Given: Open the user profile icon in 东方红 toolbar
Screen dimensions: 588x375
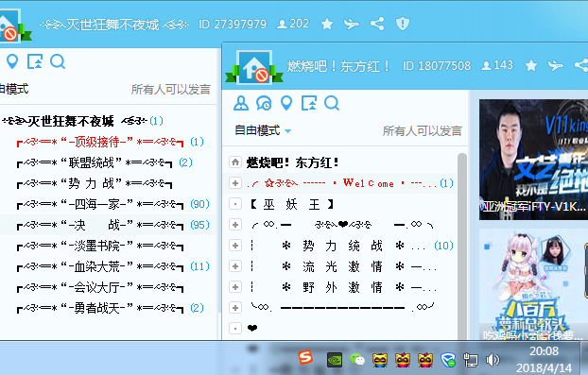Looking at the screenshot, I should pyautogui.click(x=241, y=103).
